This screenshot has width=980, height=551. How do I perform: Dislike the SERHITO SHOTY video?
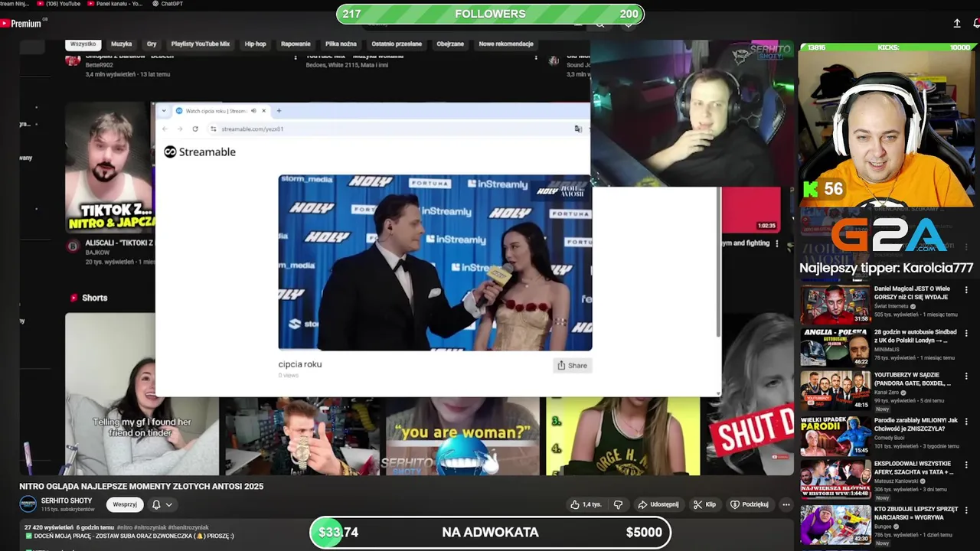coord(619,504)
